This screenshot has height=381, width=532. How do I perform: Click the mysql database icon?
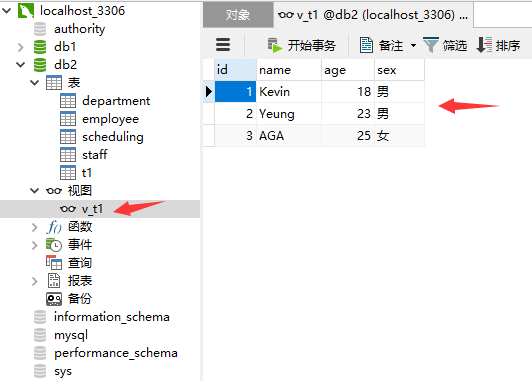40,335
